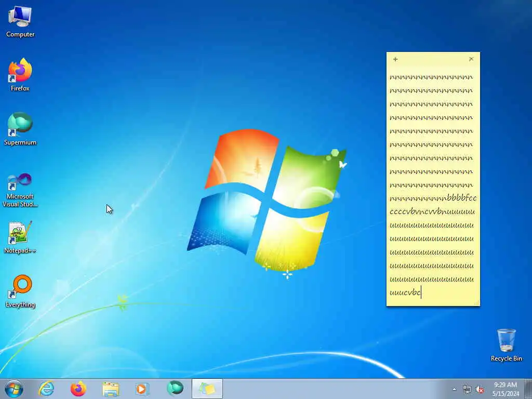Image resolution: width=532 pixels, height=399 pixels.
Task: Select the Recycle Bin icon
Action: (x=506, y=345)
